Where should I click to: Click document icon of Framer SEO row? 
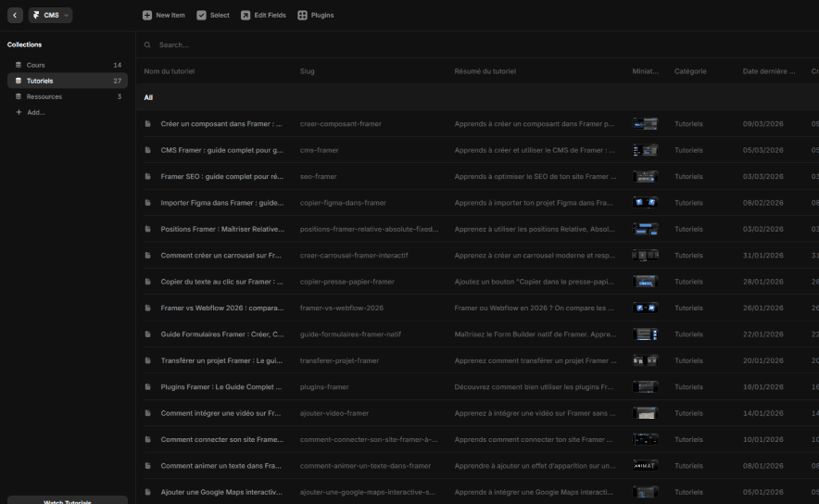[x=148, y=177]
